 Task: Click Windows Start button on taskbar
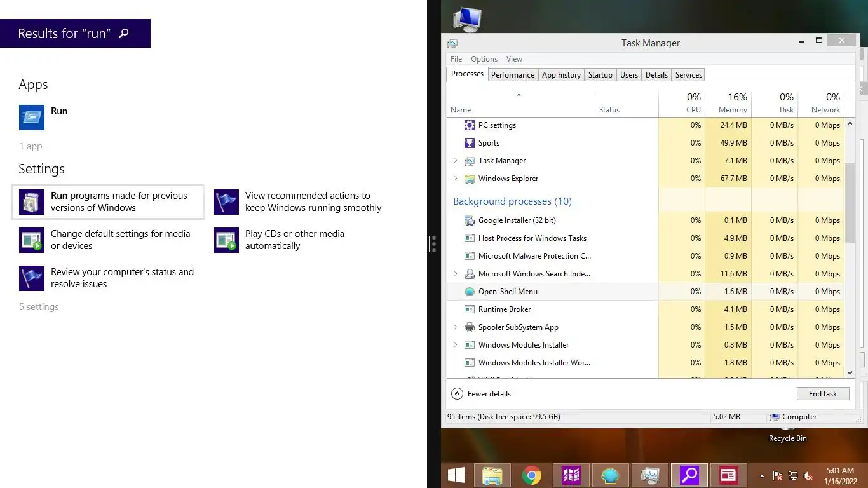456,475
